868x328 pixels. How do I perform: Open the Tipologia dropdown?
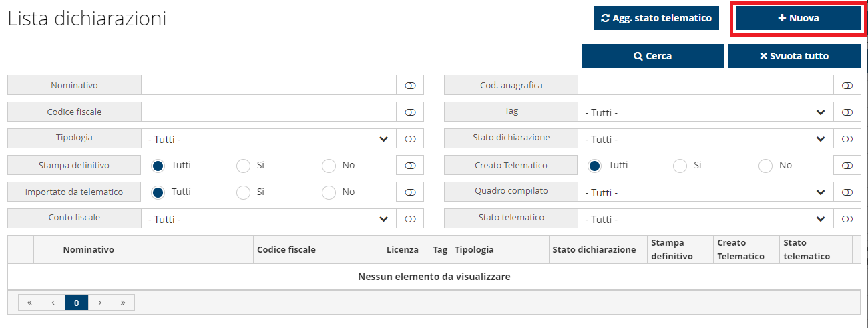point(268,139)
